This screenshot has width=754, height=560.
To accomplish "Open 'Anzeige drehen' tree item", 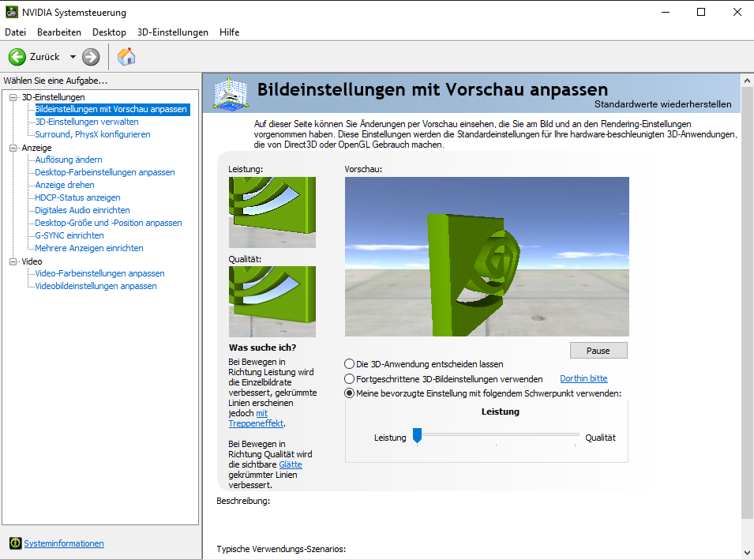I will (x=65, y=185).
